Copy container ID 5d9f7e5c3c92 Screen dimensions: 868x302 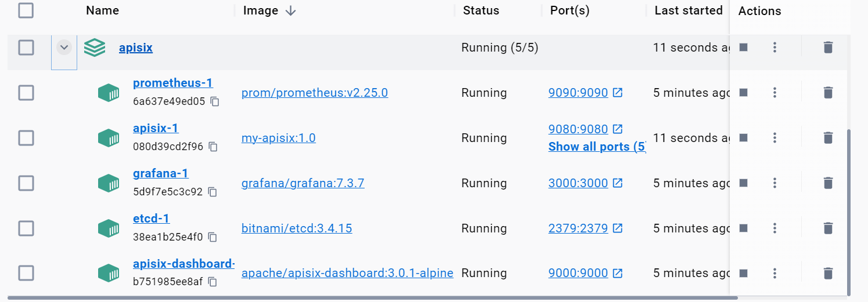point(213,192)
